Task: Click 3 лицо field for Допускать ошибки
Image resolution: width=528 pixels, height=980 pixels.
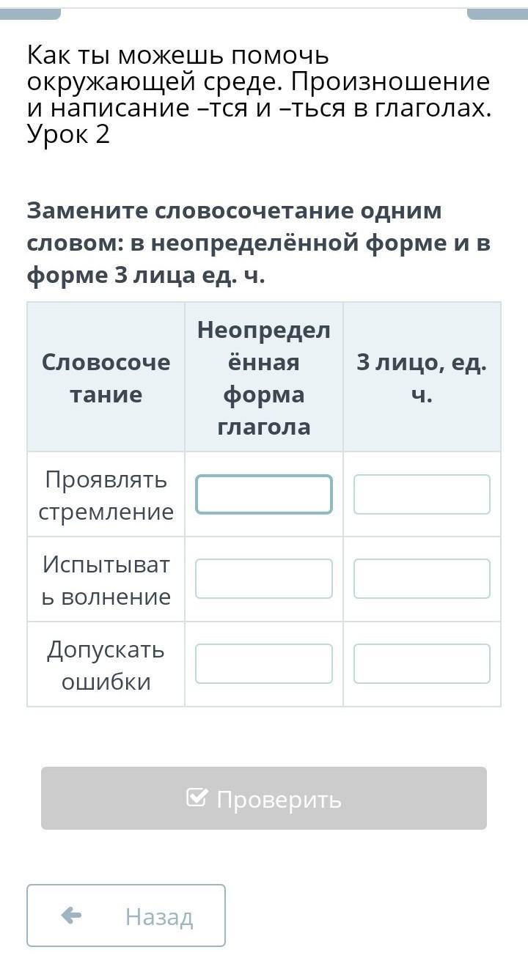Action: click(x=422, y=663)
